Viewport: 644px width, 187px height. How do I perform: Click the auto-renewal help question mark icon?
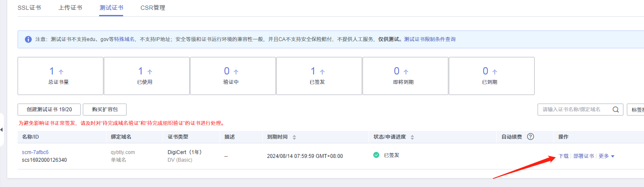coord(530,137)
